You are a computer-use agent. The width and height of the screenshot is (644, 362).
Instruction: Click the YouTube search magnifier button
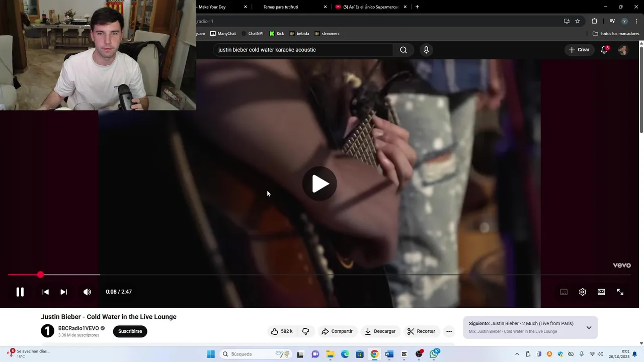(x=404, y=50)
